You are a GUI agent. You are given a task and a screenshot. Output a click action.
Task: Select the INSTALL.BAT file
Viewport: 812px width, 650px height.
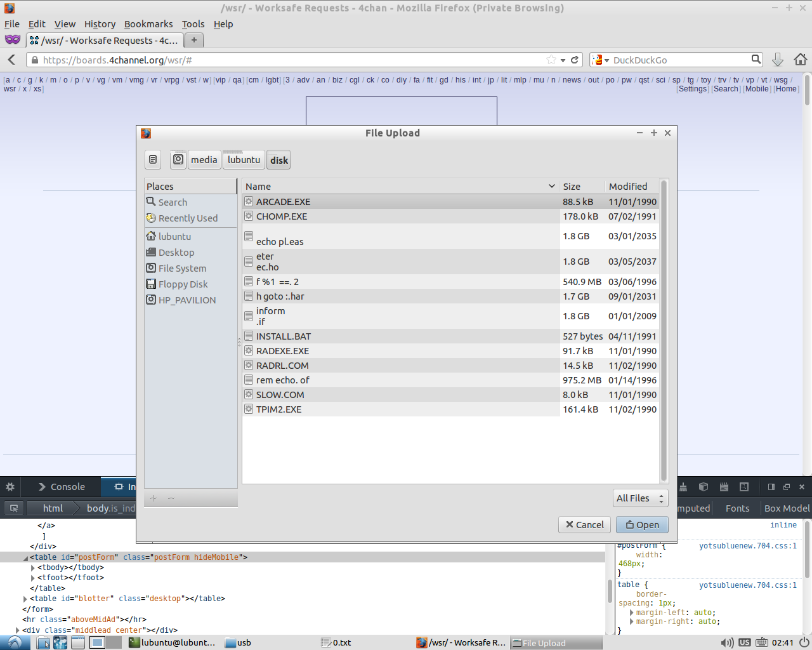(x=284, y=336)
